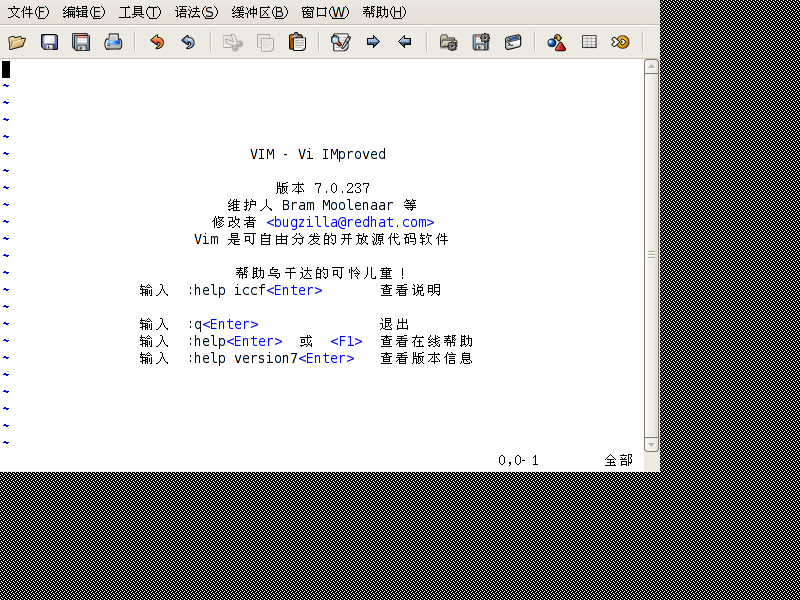This screenshot has height=600, width=800.
Task: Click the Build Tags grid icon
Action: pyautogui.click(x=589, y=42)
